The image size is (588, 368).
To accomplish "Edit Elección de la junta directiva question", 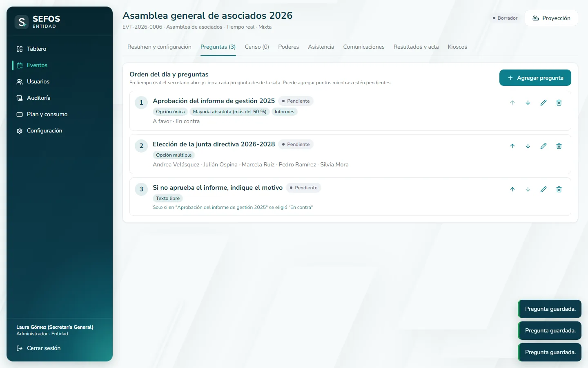I will point(543,146).
